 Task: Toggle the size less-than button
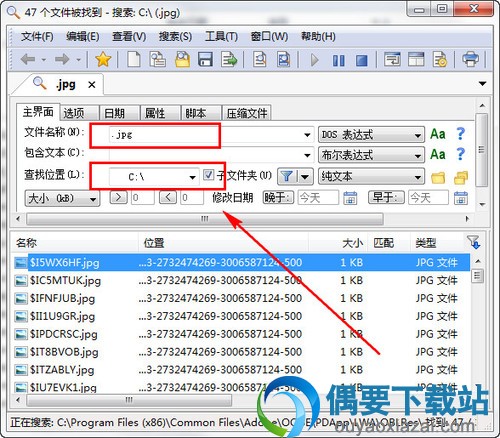point(168,198)
